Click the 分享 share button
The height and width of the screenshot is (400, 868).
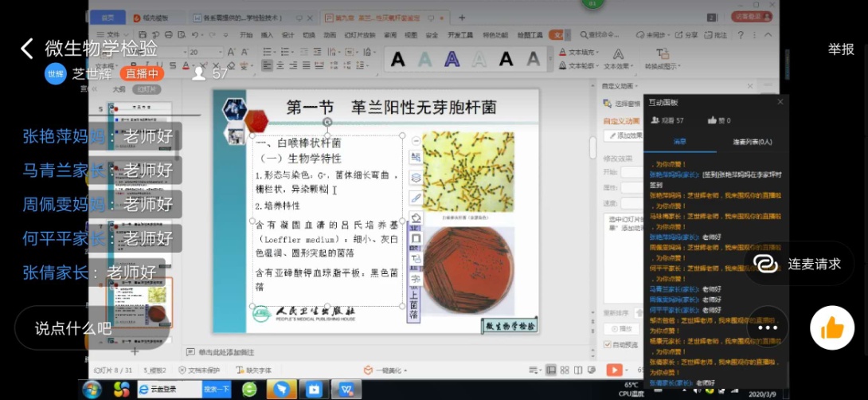(686, 34)
